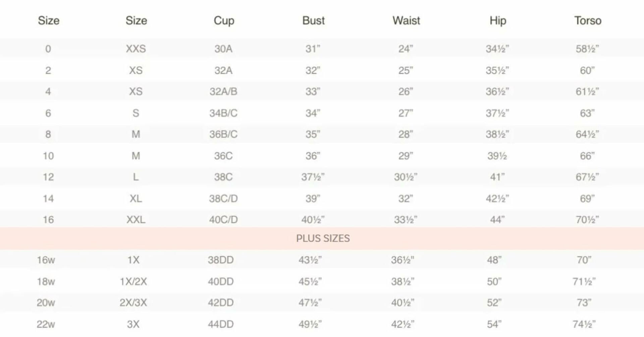Viewport: 644px width, 337px height.
Task: Click the 30½" waist measurement
Action: (406, 177)
